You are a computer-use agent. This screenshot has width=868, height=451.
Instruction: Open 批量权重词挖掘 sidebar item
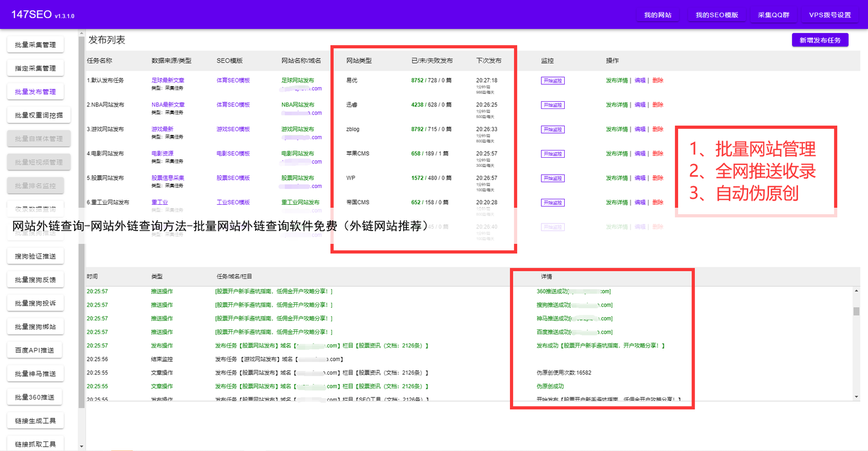coord(35,115)
